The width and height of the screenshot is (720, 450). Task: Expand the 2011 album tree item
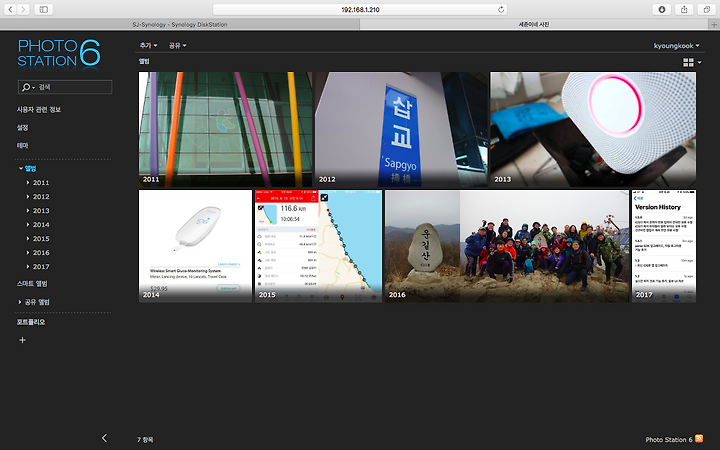tap(28, 183)
